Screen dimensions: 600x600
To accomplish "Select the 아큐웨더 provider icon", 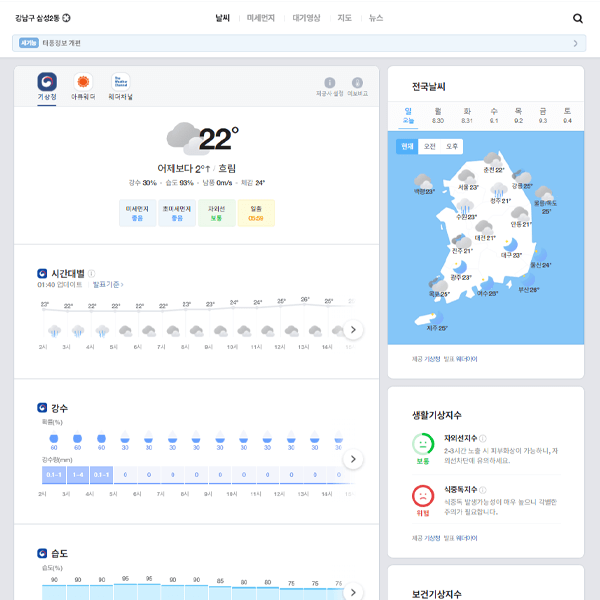I will (x=83, y=82).
